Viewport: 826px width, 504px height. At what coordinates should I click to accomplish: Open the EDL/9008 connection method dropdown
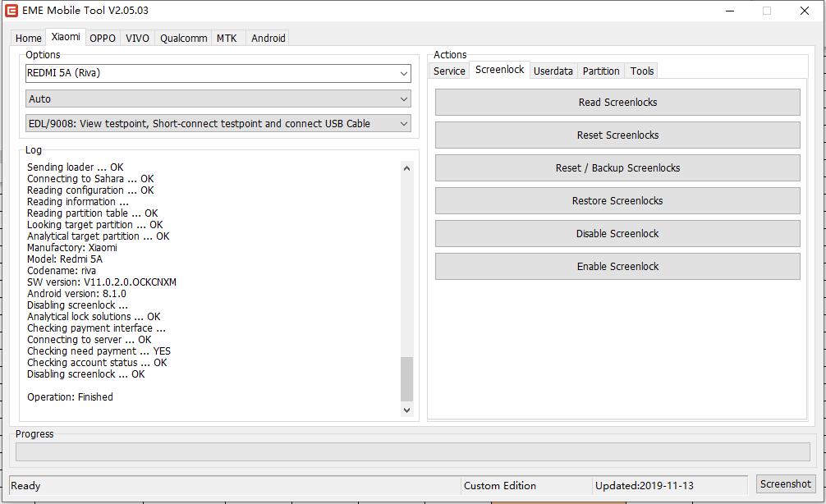point(218,124)
